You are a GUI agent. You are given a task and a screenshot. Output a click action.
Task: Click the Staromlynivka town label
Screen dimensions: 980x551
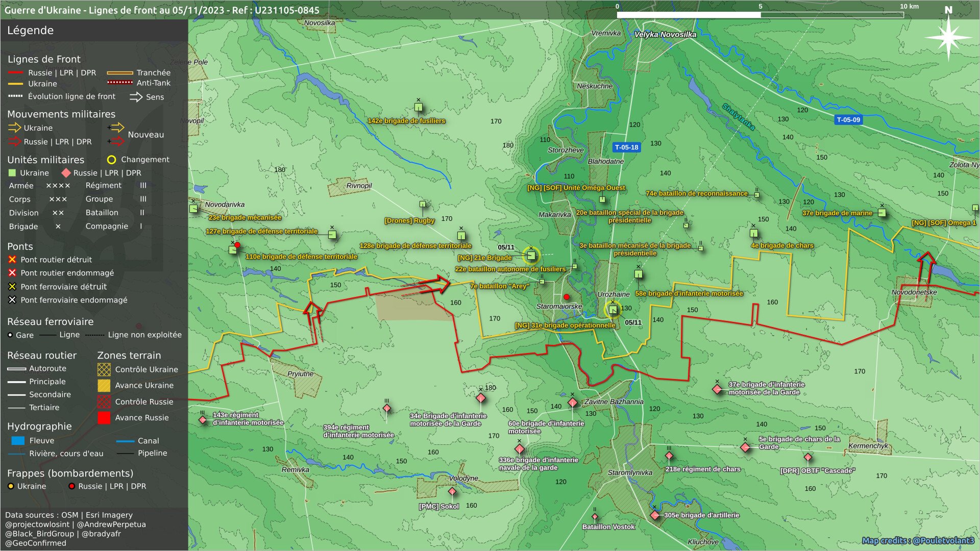(x=630, y=473)
